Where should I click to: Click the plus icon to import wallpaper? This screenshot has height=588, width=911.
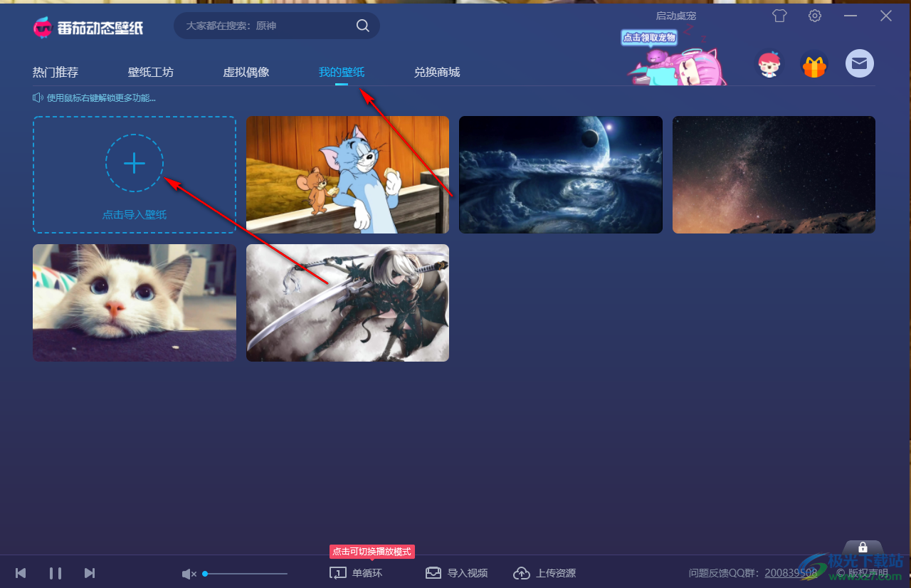(x=135, y=163)
